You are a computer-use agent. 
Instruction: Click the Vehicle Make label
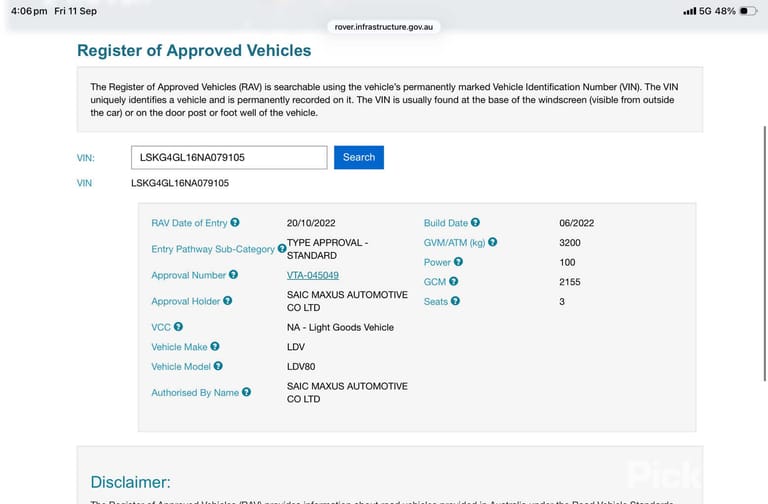click(x=179, y=347)
